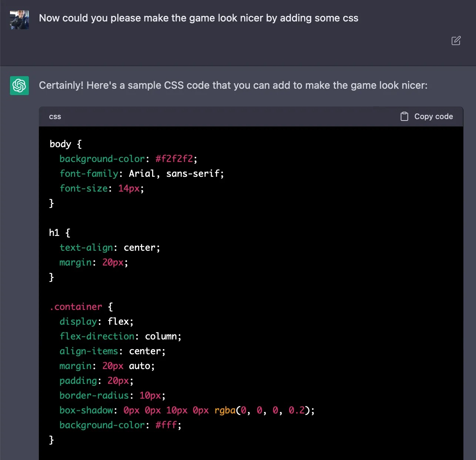Click the user's prompt about adding css

198,18
